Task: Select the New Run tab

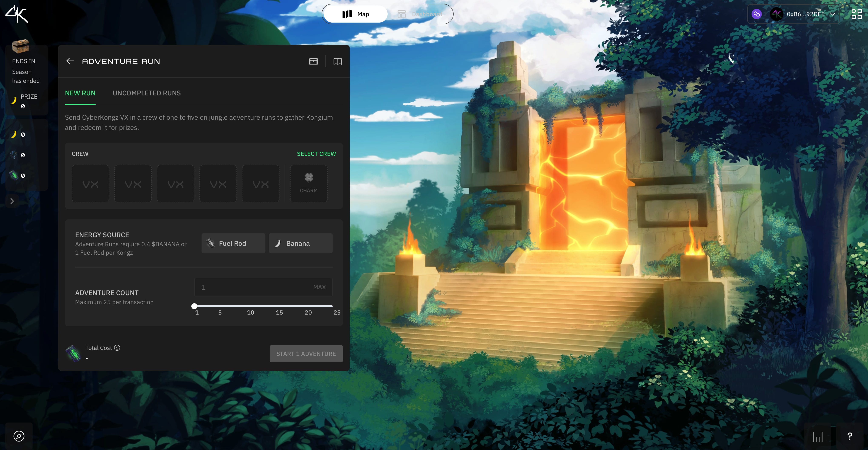Action: tap(80, 93)
